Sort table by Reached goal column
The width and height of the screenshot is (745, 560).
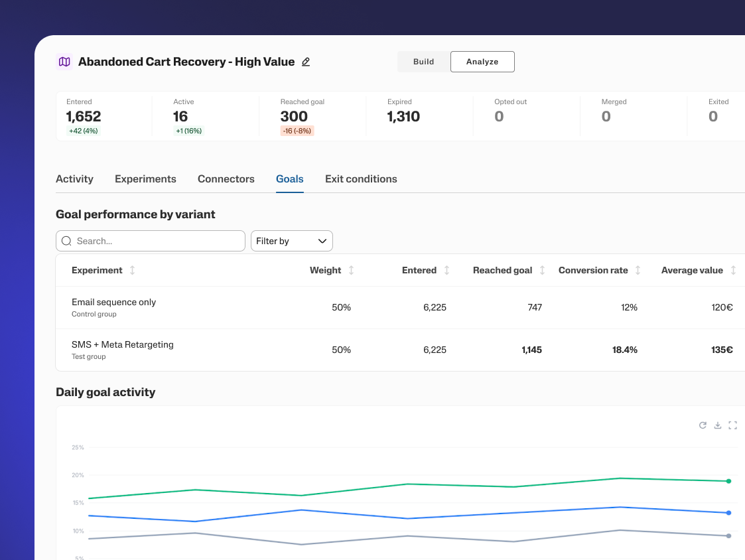coord(542,270)
